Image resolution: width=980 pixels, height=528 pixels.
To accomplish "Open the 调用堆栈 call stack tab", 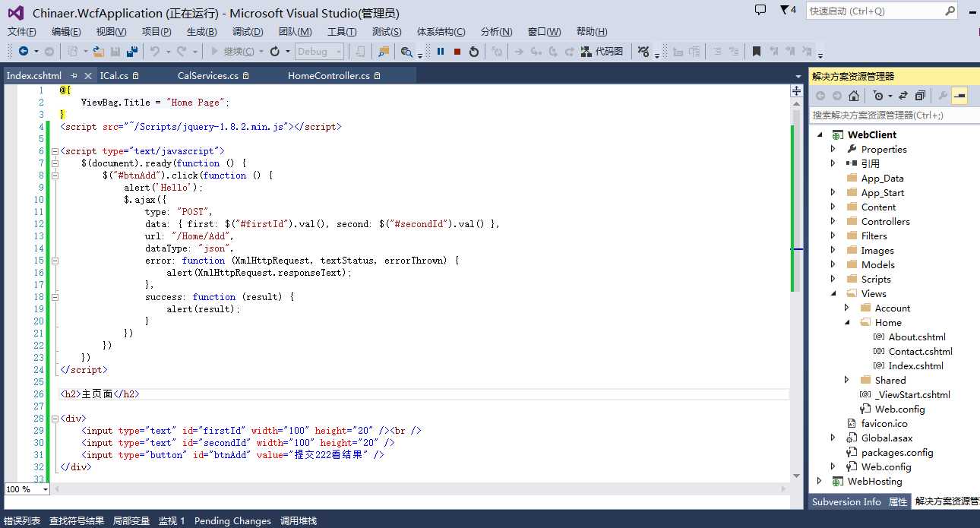I will [x=299, y=520].
